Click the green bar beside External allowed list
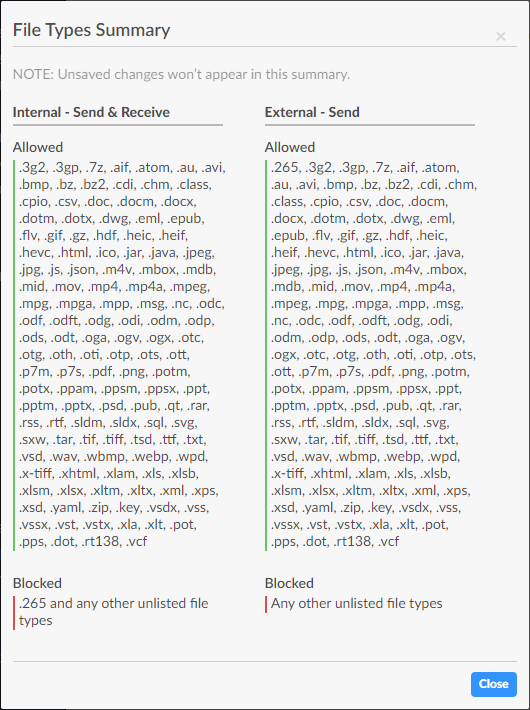Viewport: 530px width, 710px height. (x=266, y=355)
